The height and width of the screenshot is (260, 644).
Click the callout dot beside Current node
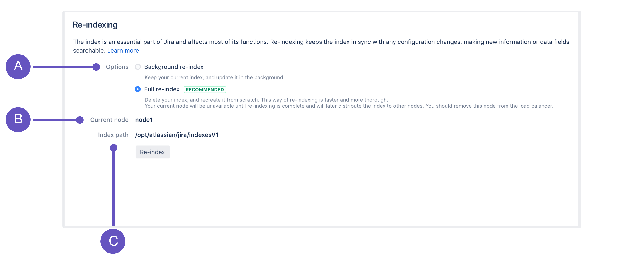(x=80, y=120)
